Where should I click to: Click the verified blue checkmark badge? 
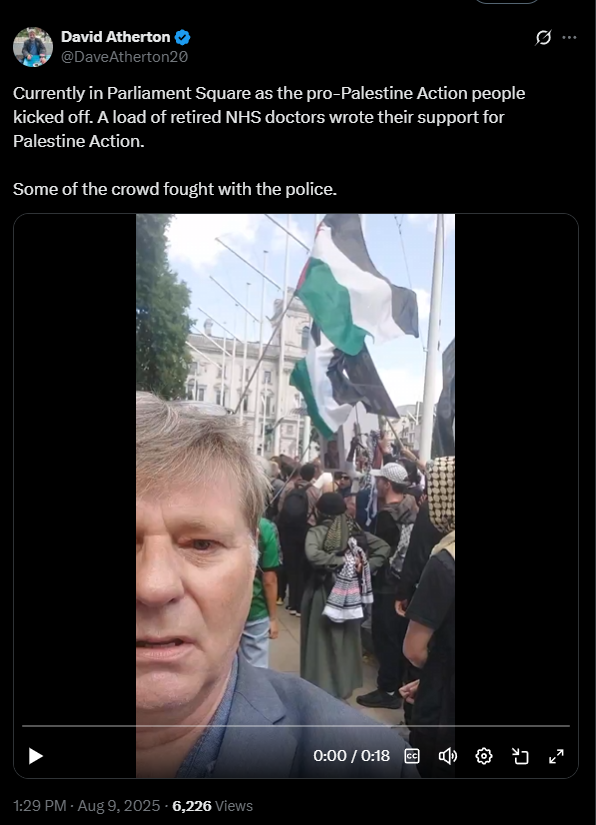click(183, 37)
